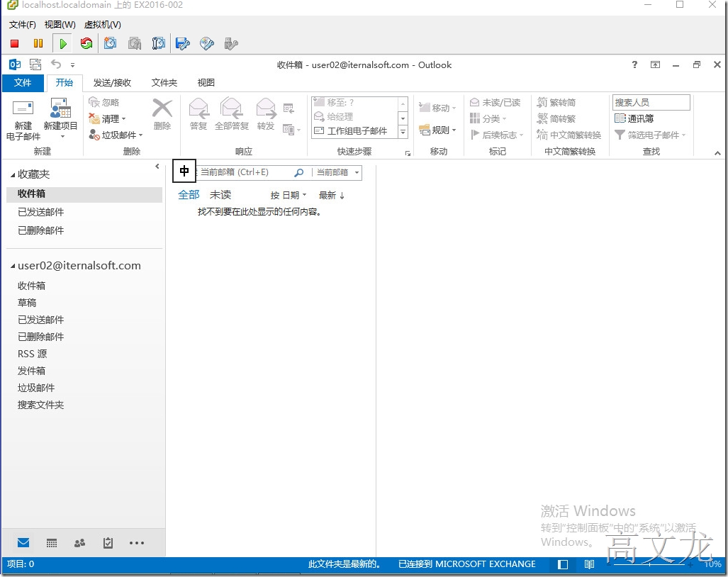Image resolution: width=728 pixels, height=577 pixels.
Task: Click the VM USB controller icon
Action: point(231,44)
